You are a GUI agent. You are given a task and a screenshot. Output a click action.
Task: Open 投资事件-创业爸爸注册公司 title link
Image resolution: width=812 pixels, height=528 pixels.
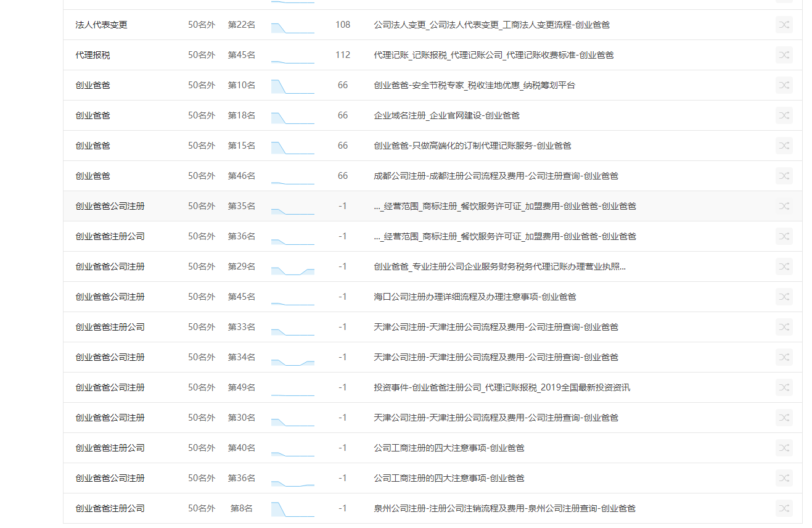point(502,387)
